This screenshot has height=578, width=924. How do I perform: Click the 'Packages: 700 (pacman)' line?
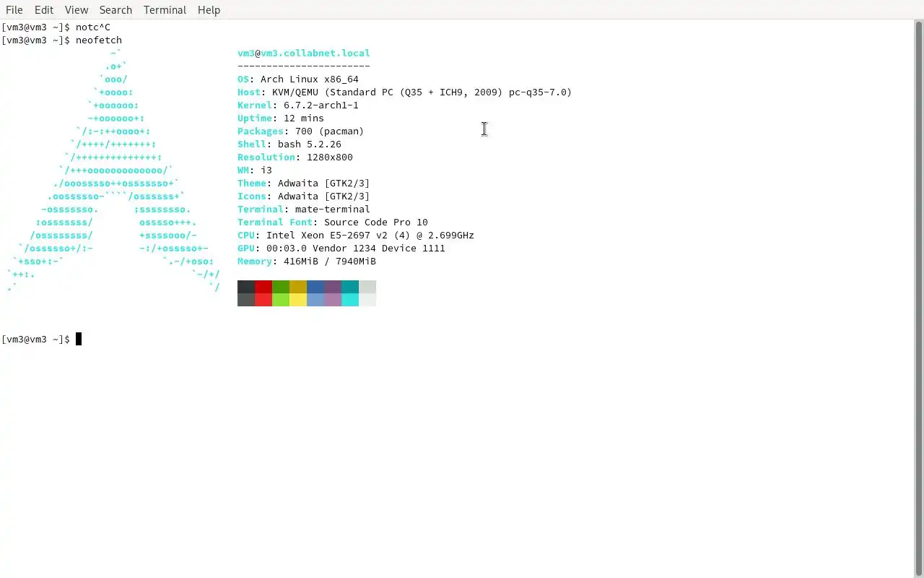tap(301, 131)
